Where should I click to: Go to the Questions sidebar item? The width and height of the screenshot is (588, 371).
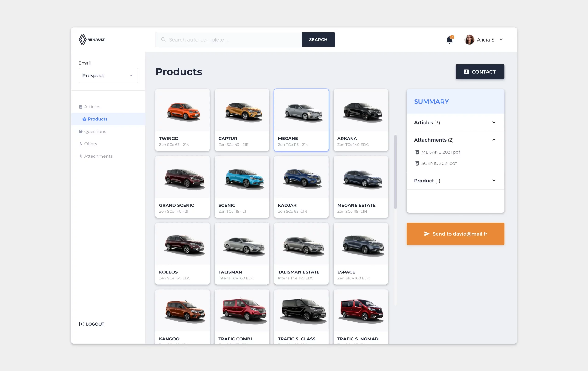tap(95, 131)
